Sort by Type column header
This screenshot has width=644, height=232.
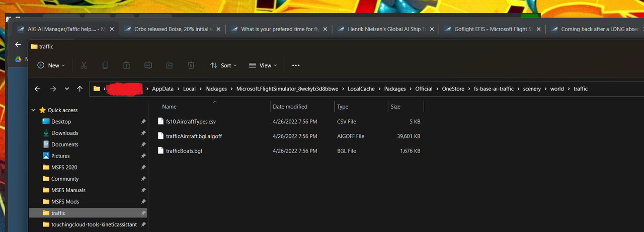coord(343,107)
